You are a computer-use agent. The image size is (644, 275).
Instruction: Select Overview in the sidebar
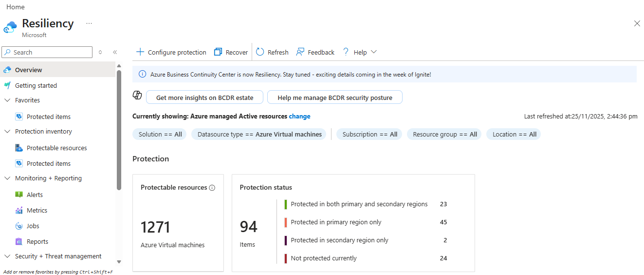click(x=29, y=70)
